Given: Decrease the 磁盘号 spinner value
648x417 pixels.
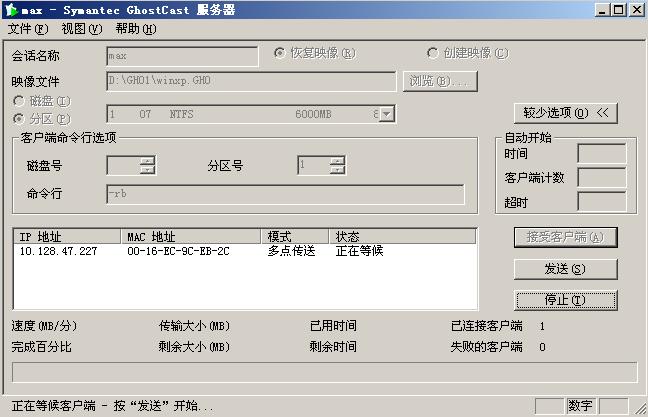Looking at the screenshot, I should coord(148,169).
